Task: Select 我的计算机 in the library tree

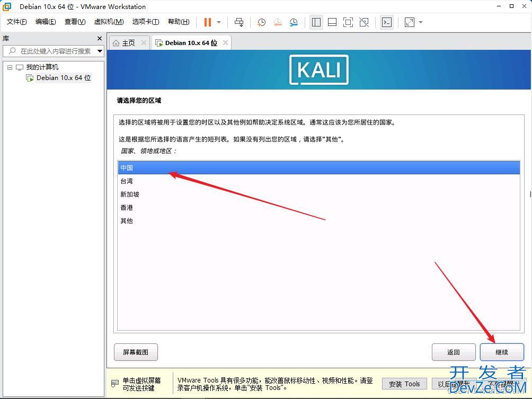Action: (42, 67)
